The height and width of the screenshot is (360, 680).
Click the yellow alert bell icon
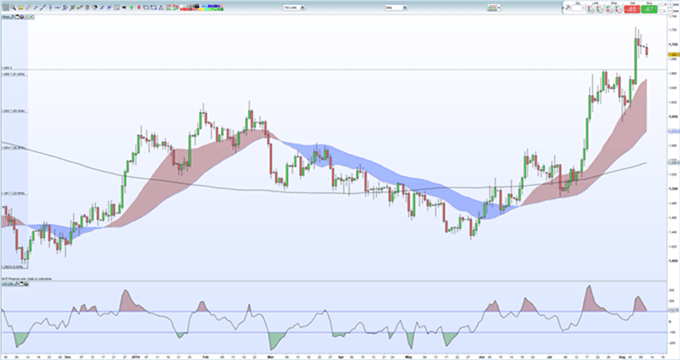[x=21, y=7]
